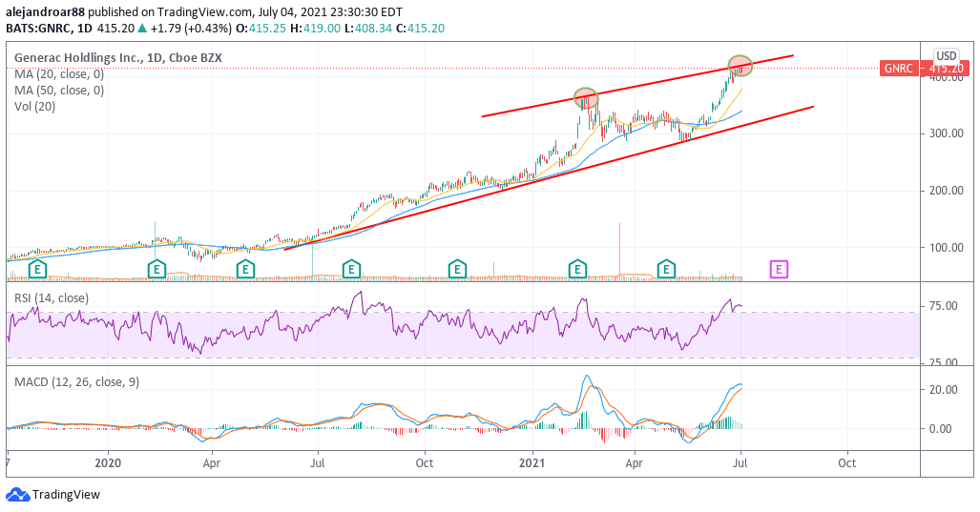Click the close value C:415.20
The height and width of the screenshot is (512, 980).
pyautogui.click(x=419, y=28)
